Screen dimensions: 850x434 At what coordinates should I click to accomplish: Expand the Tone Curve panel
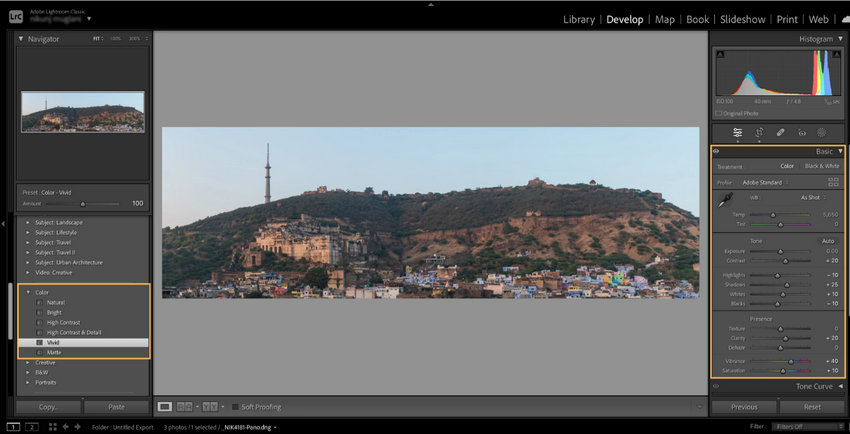click(840, 386)
